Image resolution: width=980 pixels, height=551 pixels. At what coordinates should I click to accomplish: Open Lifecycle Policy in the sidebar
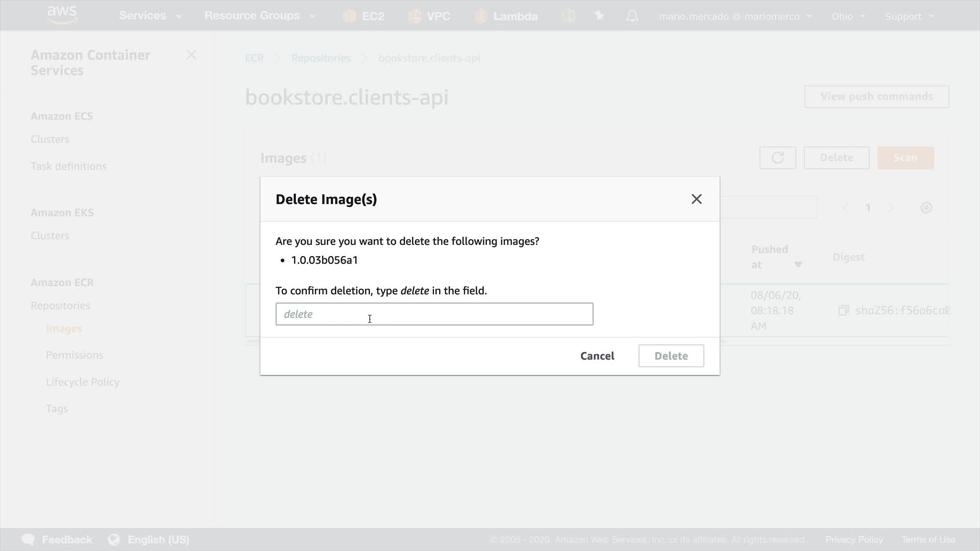pyautogui.click(x=83, y=382)
